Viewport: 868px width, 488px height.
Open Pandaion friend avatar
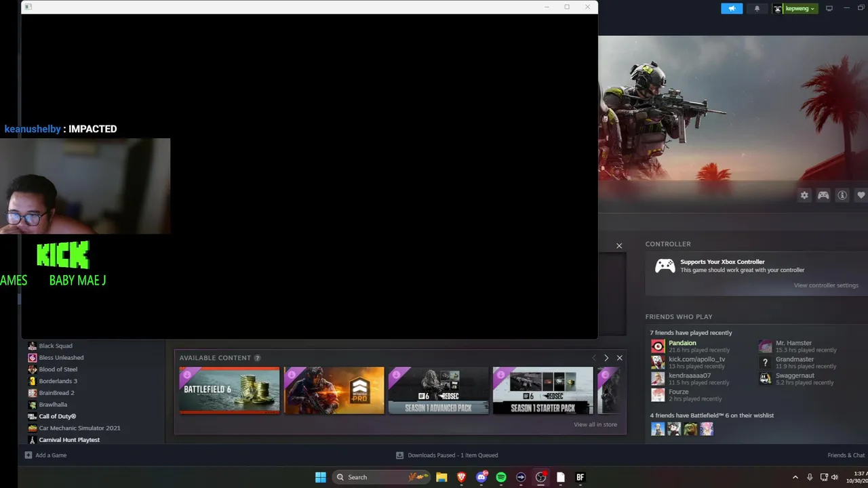(658, 346)
